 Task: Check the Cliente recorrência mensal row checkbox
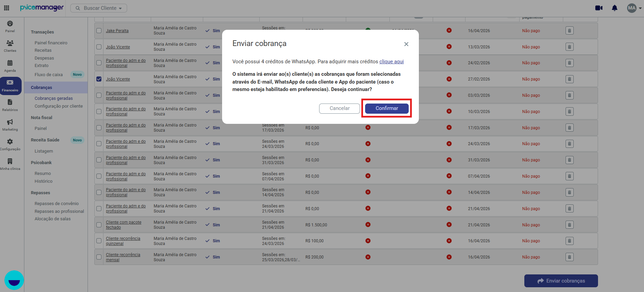99,257
